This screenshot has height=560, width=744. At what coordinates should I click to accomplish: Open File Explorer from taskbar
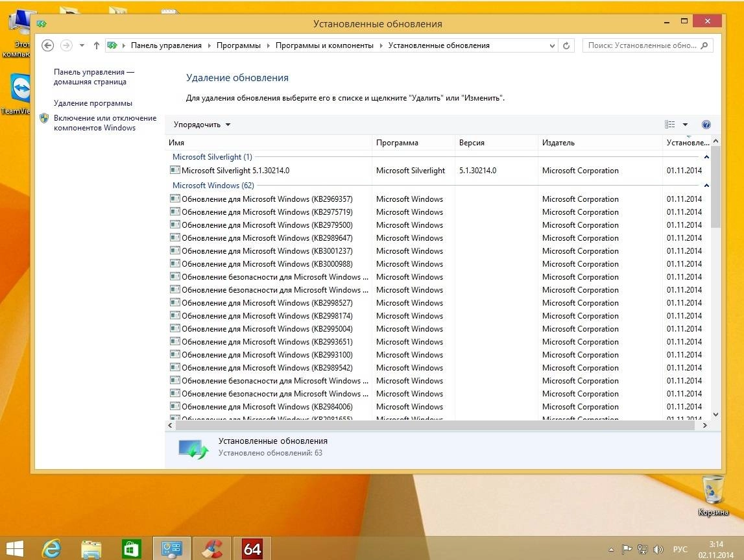click(x=91, y=549)
